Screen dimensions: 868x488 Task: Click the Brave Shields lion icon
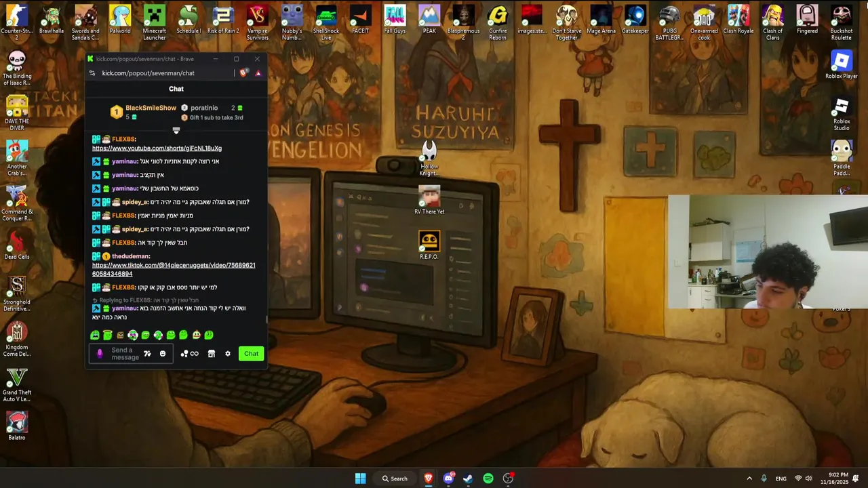[x=243, y=73]
